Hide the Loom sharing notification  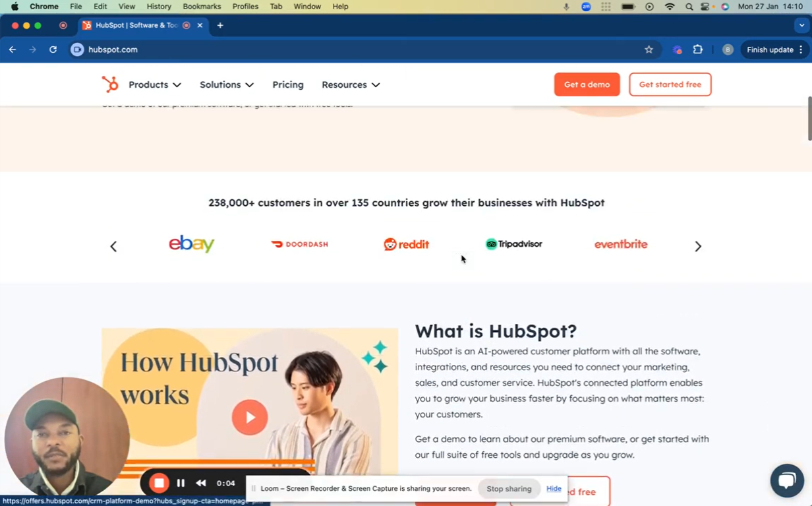pyautogui.click(x=554, y=489)
